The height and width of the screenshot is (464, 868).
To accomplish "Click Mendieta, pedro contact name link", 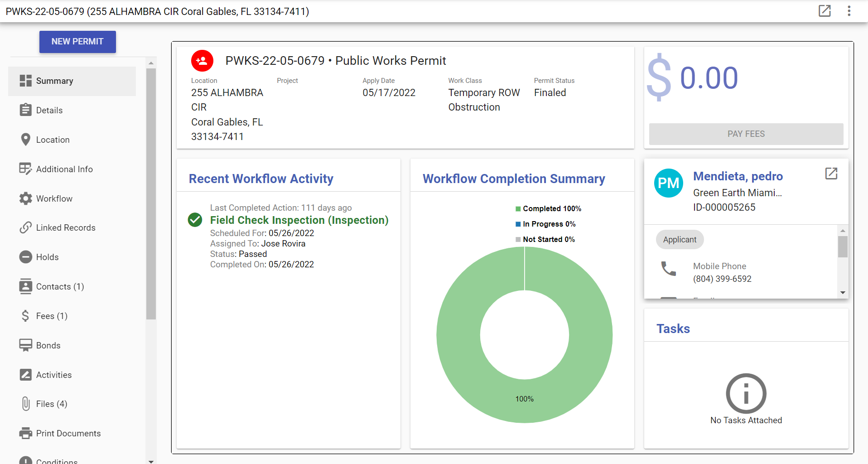I will [738, 176].
